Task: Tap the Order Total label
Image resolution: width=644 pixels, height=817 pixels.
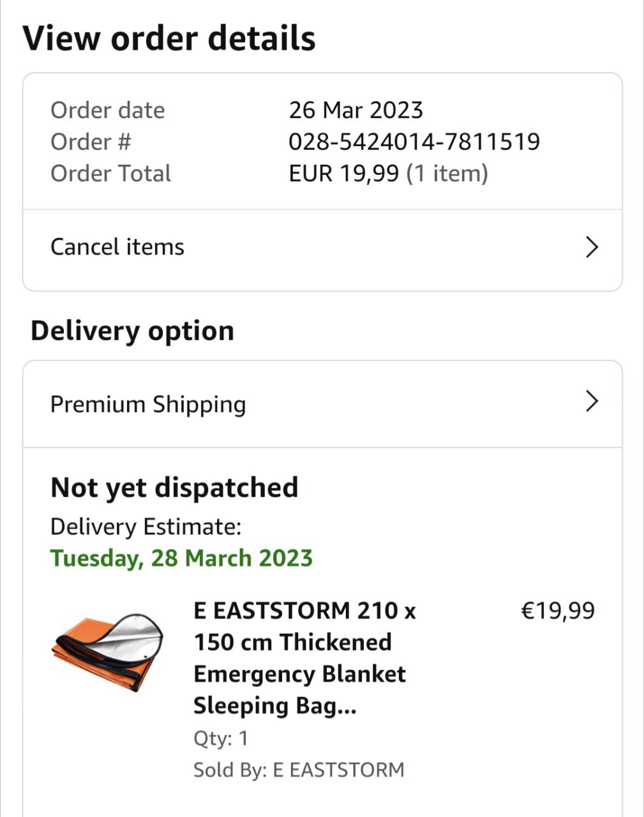Action: 110,173
